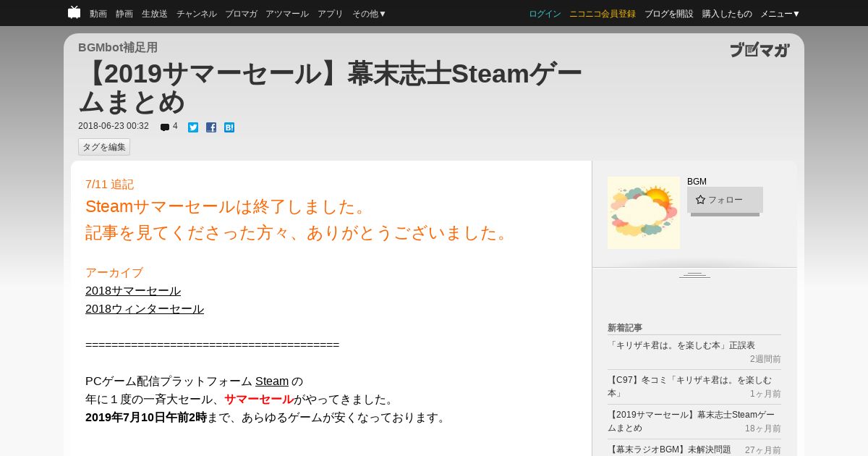
Task: Open the アプリ menu item
Action: [331, 14]
